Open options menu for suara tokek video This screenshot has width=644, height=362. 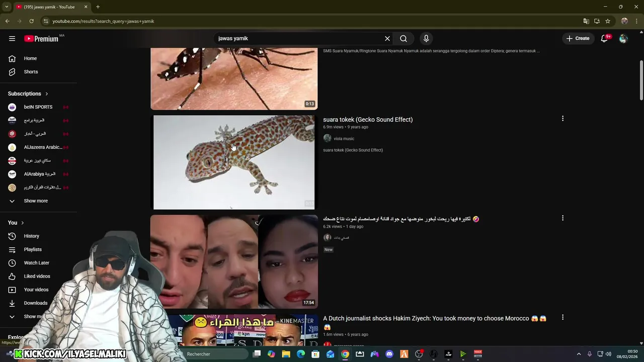pos(562,119)
